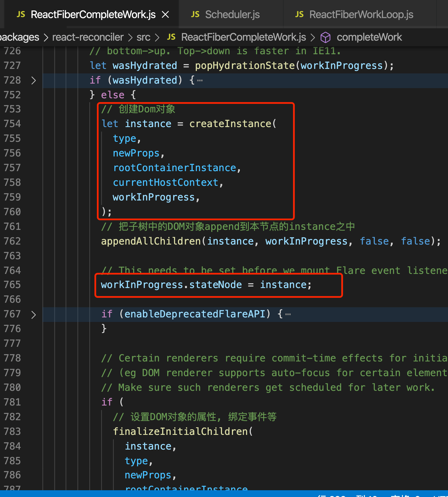Open the completeWork symbol breadcrumb
Image resolution: width=448 pixels, height=497 pixels.
(369, 37)
